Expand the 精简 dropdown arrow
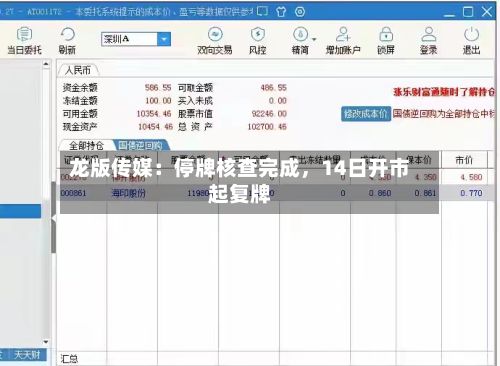The image size is (500, 366). click(x=314, y=39)
